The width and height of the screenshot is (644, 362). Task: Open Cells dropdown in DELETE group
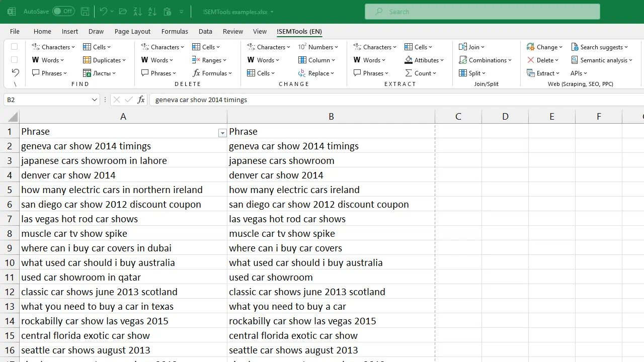[x=207, y=47]
